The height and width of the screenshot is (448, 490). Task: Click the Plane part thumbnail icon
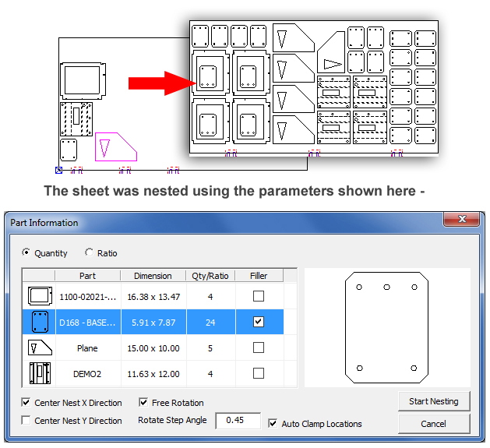[38, 347]
